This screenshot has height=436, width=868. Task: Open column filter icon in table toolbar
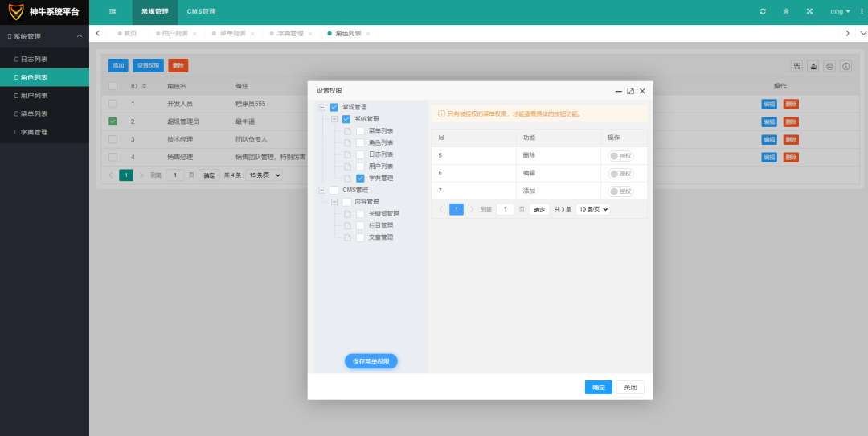[x=797, y=67]
